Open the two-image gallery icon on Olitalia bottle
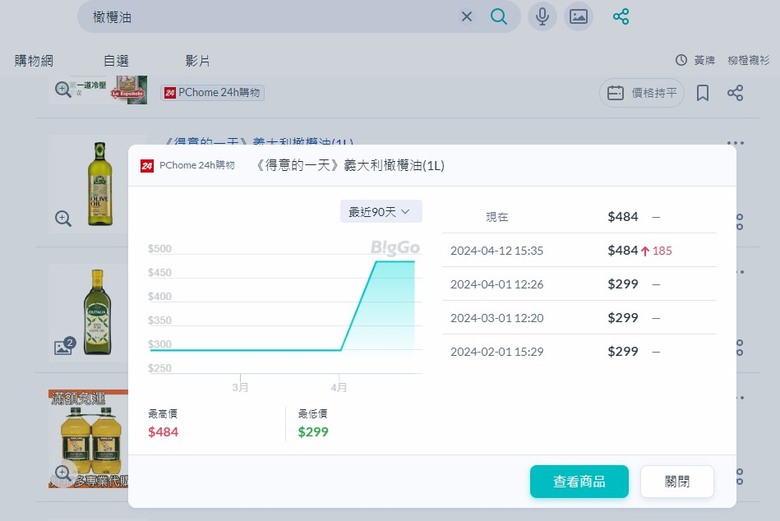780x521 pixels. tap(64, 346)
